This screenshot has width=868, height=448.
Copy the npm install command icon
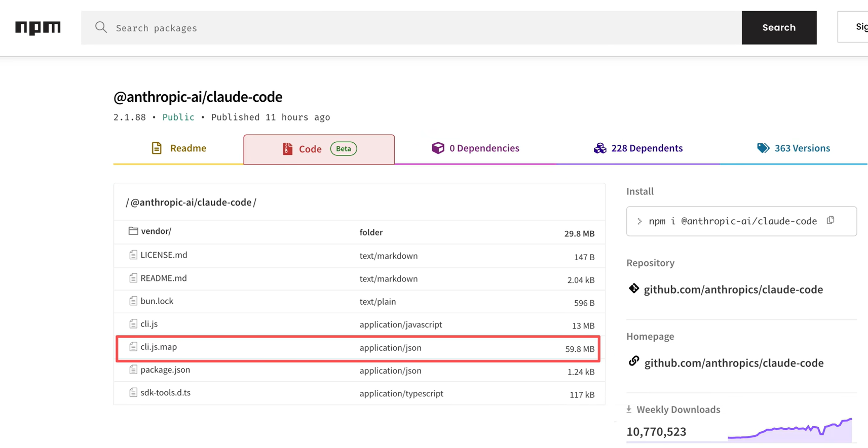[x=831, y=220]
